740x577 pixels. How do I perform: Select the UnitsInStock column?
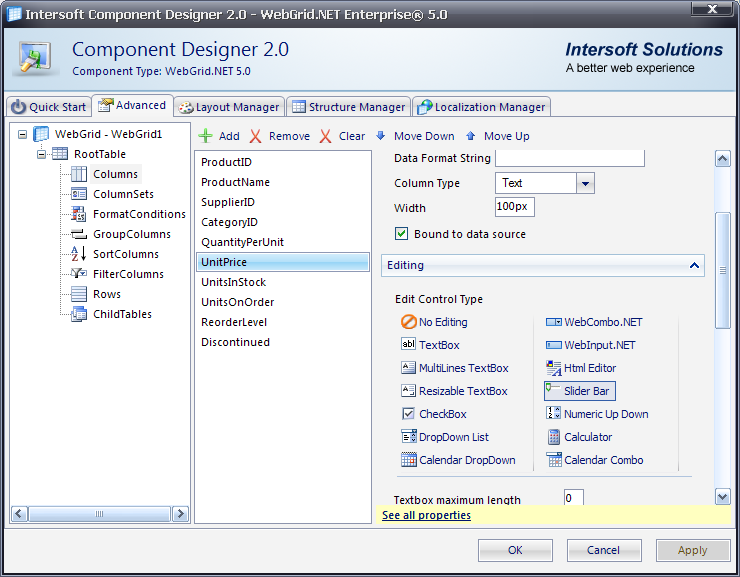(283, 282)
